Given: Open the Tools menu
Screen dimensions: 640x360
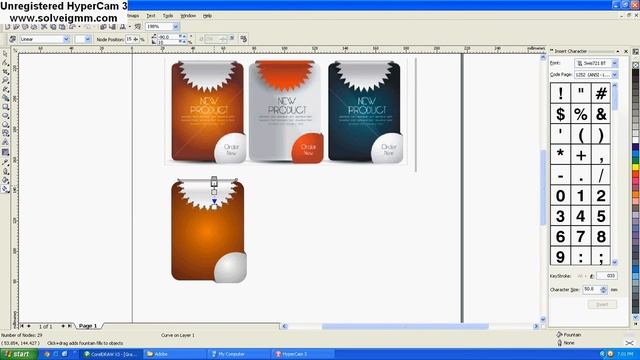Looking at the screenshot, I should pyautogui.click(x=168, y=16).
